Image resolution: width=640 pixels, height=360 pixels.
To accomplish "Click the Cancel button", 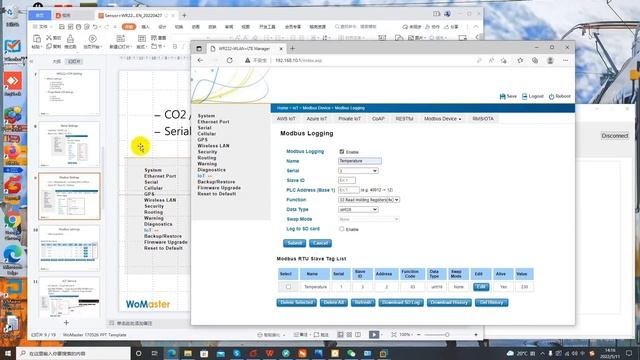I will (320, 243).
